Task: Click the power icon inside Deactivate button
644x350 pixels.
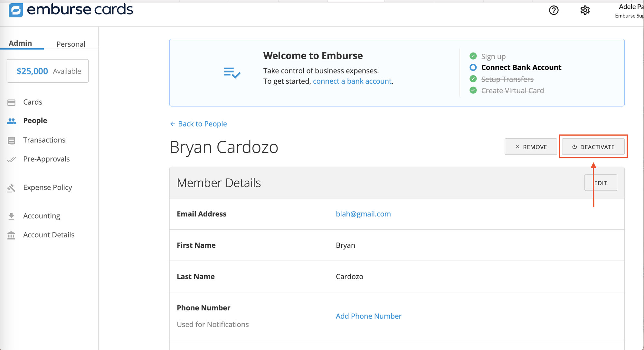Action: 574,147
